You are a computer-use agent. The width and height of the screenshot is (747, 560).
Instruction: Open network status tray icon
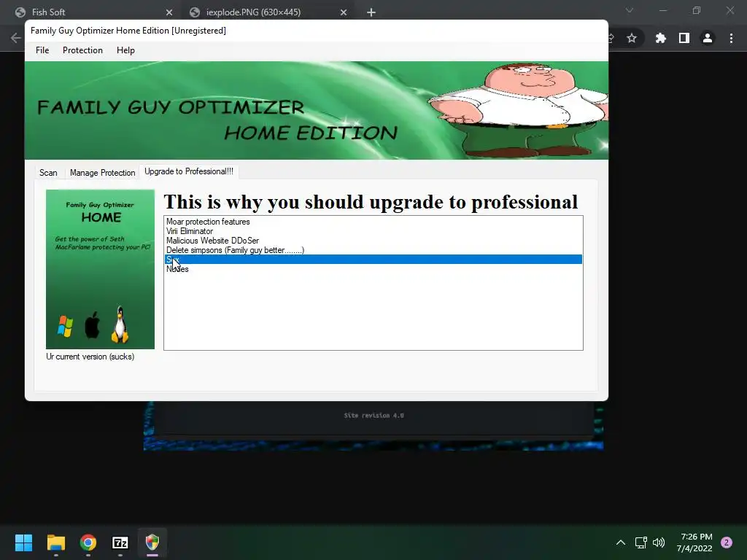click(x=640, y=542)
